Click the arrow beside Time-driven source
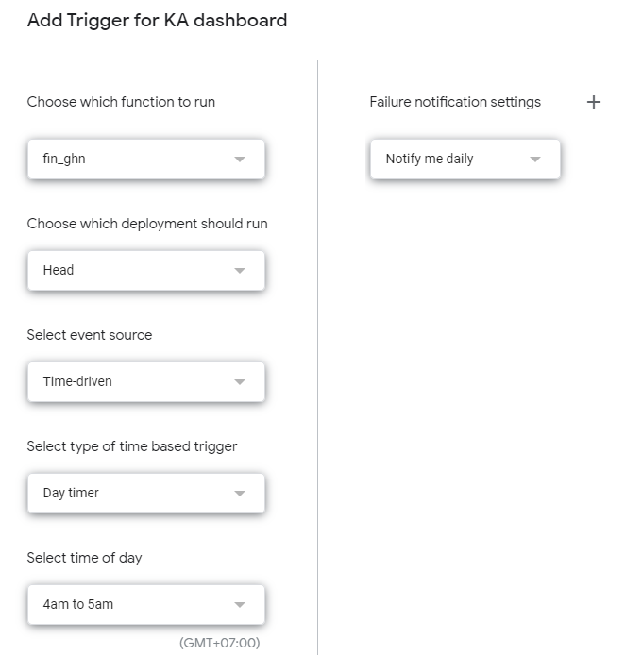The width and height of the screenshot is (625, 672). click(x=240, y=382)
